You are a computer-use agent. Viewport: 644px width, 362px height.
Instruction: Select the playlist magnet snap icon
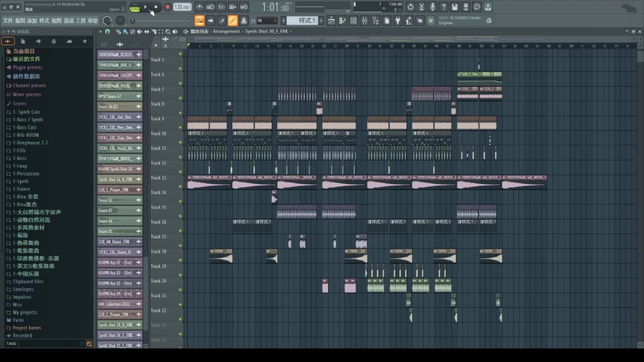108,32
